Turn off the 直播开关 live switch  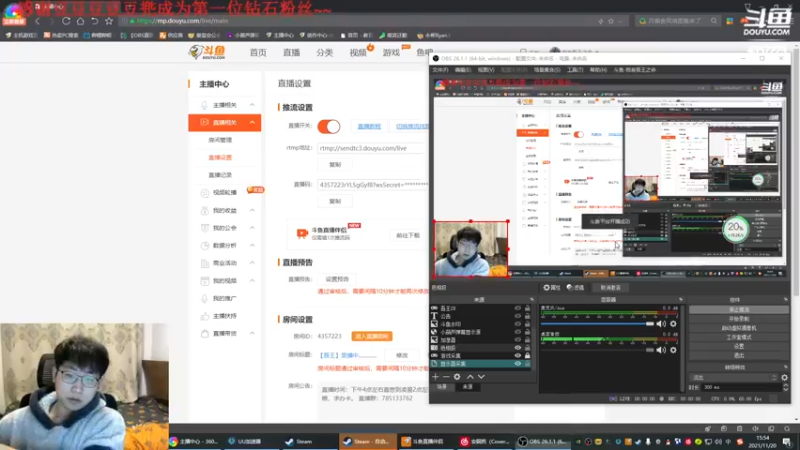329,126
